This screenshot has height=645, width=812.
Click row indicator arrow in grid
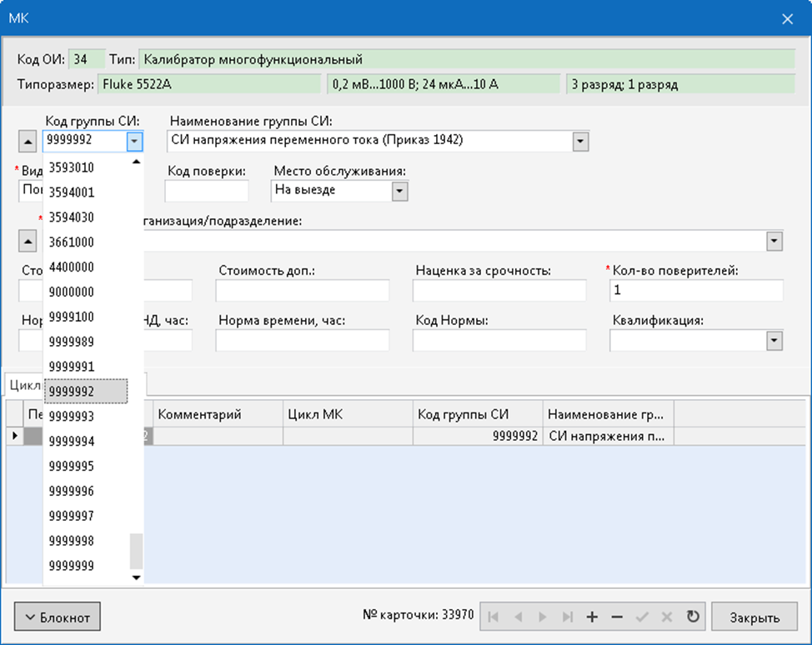click(x=14, y=436)
